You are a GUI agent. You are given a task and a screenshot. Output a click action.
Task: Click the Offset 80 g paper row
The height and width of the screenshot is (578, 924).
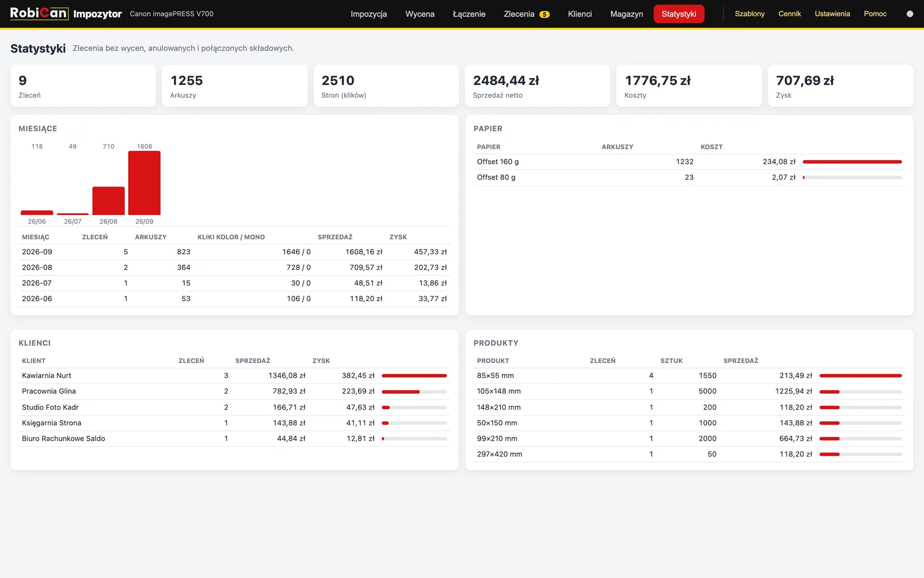pyautogui.click(x=690, y=177)
